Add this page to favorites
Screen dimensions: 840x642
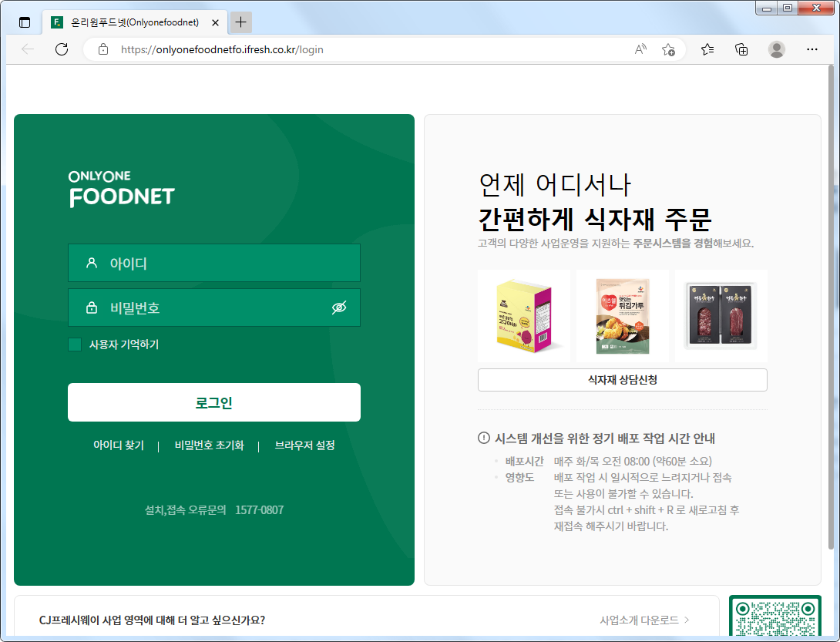click(669, 50)
